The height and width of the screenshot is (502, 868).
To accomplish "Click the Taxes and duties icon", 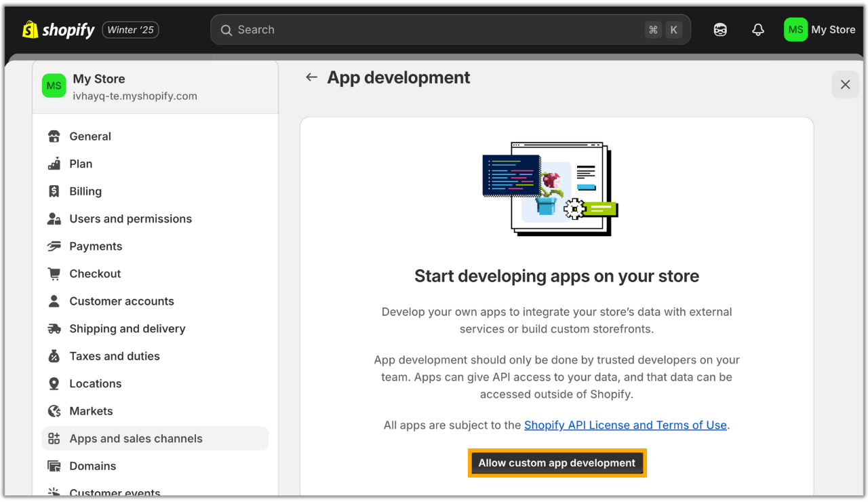I will click(x=54, y=356).
